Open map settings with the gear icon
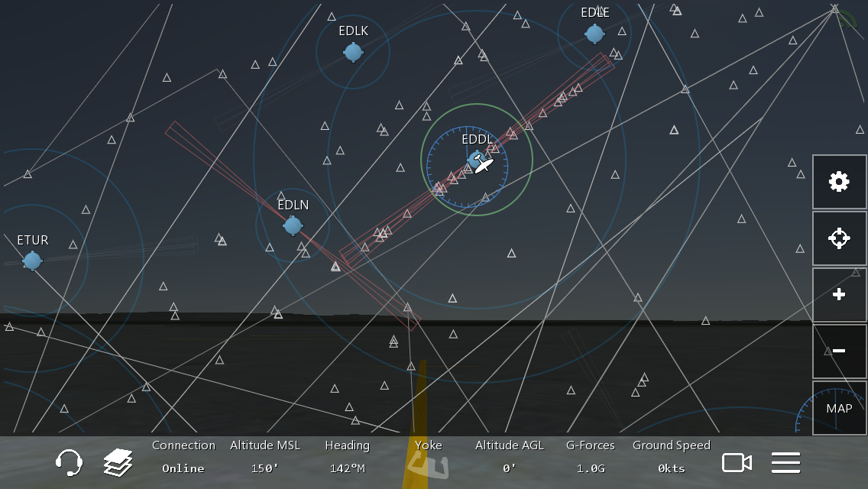 pos(839,182)
